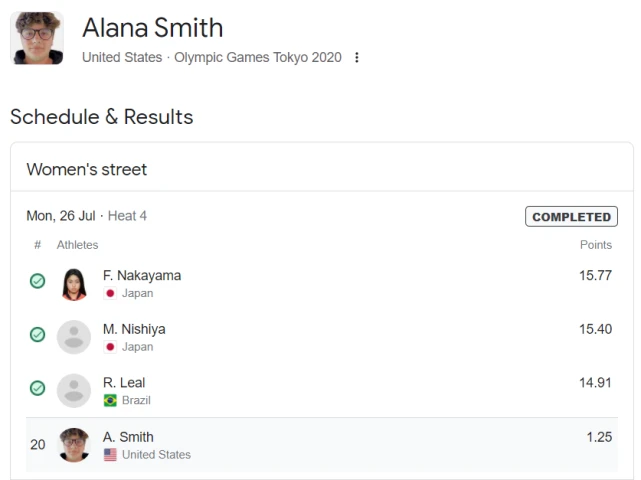The width and height of the screenshot is (641, 480).
Task: Click the Japan flag under F. Nakayama
Action: click(110, 293)
